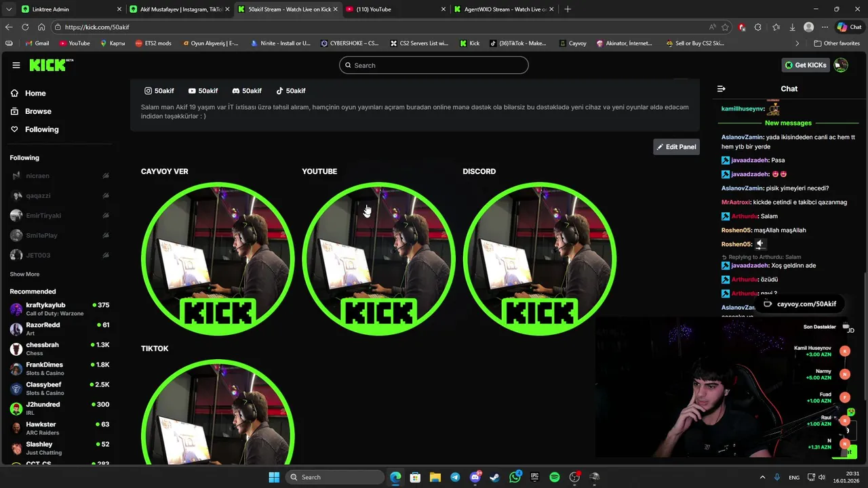
Task: Reload the current page
Action: (x=25, y=27)
